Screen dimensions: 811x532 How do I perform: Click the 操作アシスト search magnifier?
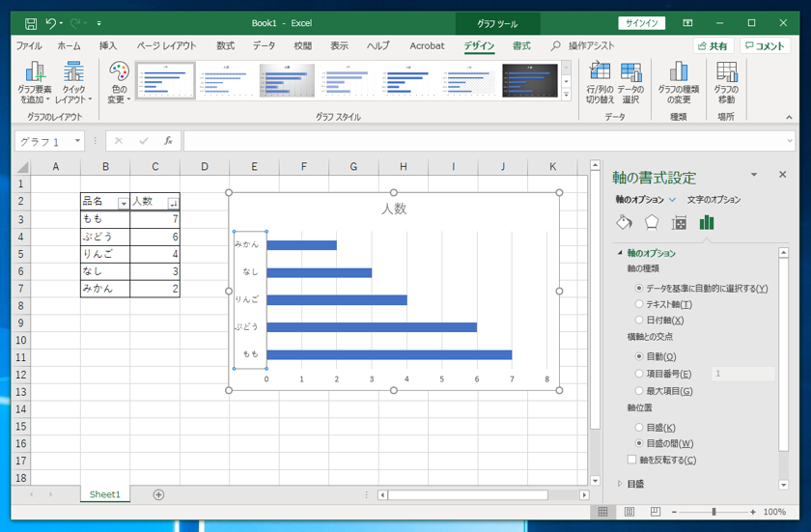(x=555, y=46)
